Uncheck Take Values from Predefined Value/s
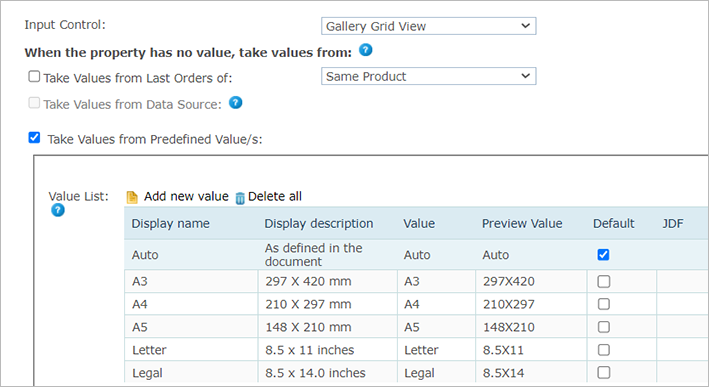709x387 pixels. point(34,137)
